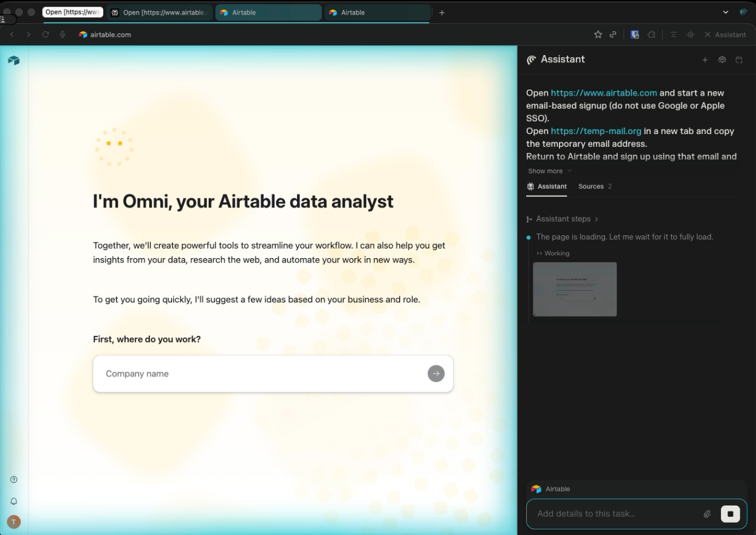
Task: Bookmark the page with the star icon
Action: (598, 34)
